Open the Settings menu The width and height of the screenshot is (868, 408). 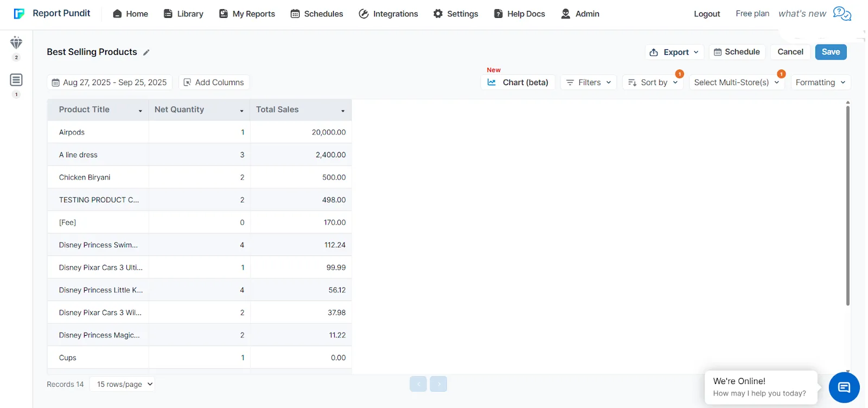456,14
